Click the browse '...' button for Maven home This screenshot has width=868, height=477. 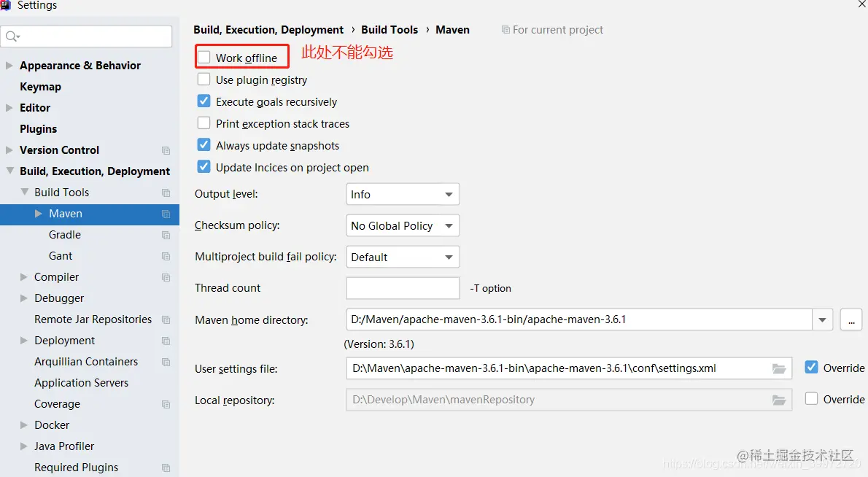[851, 319]
